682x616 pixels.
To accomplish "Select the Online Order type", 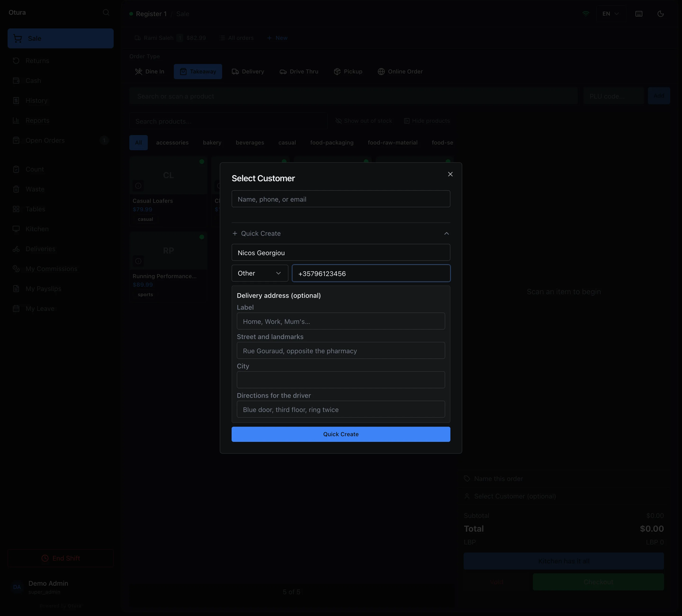I will click(x=400, y=71).
